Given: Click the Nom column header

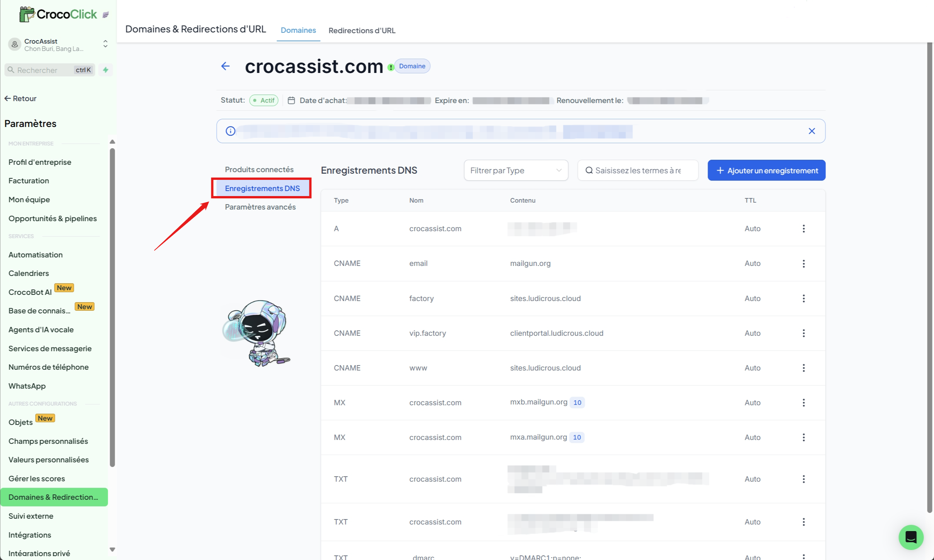Looking at the screenshot, I should (x=416, y=200).
